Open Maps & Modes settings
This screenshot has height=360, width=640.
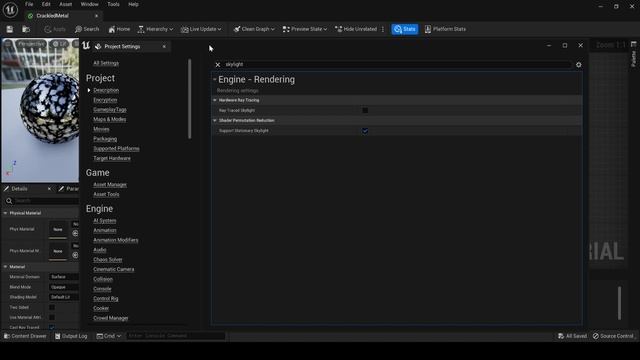(x=109, y=119)
